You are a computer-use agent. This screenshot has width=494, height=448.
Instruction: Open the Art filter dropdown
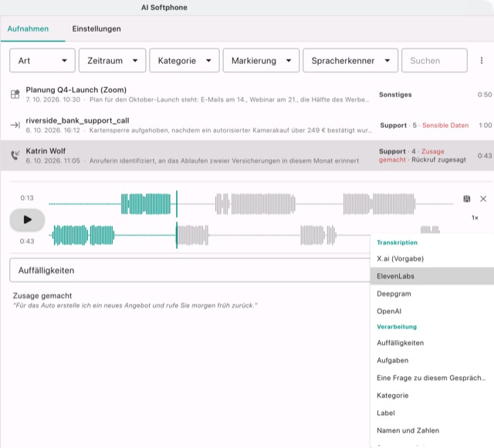click(42, 60)
